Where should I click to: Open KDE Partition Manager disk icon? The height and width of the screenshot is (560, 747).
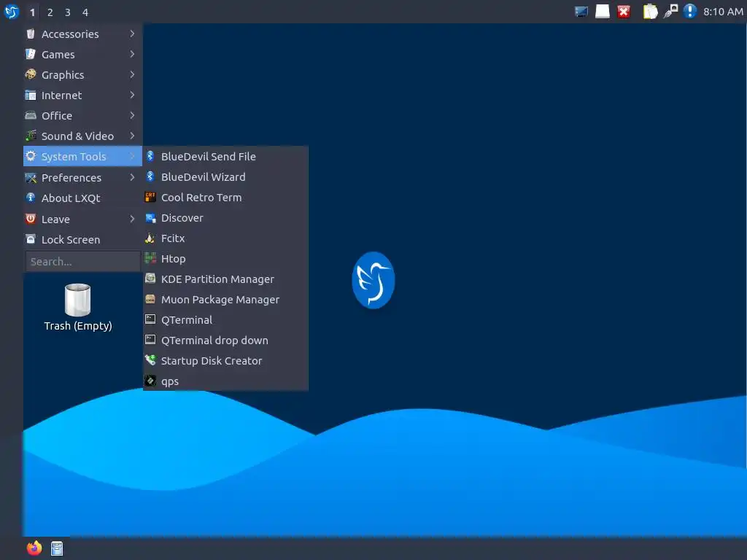coord(150,279)
